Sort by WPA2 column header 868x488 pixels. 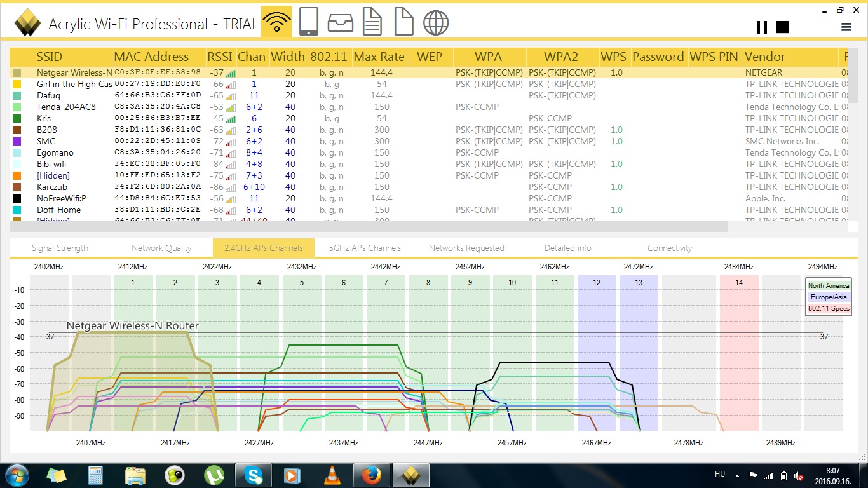(x=561, y=57)
